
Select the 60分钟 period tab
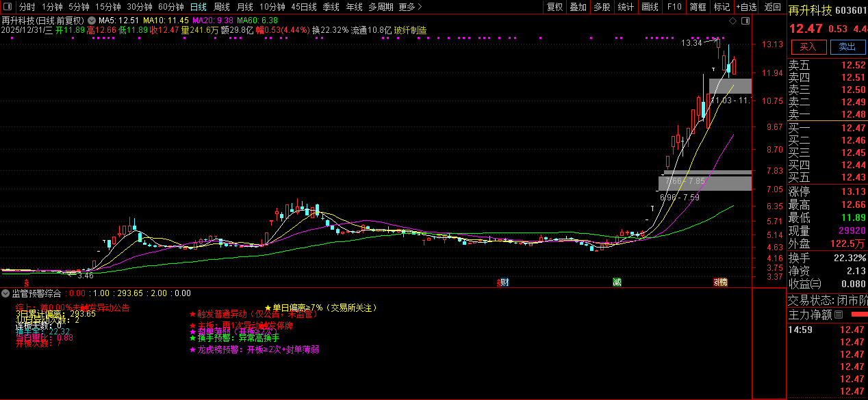(x=170, y=7)
